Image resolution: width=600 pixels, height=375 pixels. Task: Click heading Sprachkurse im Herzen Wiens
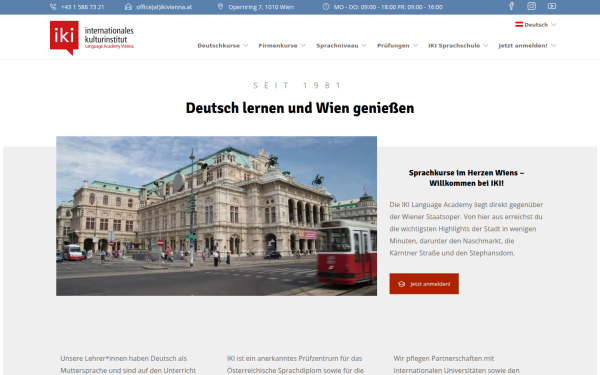point(466,178)
